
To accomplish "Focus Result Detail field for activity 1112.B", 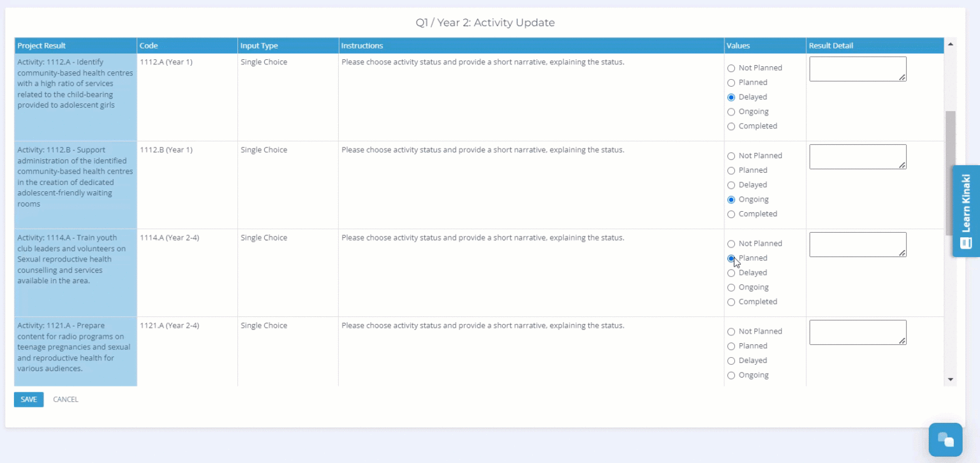I will point(857,156).
